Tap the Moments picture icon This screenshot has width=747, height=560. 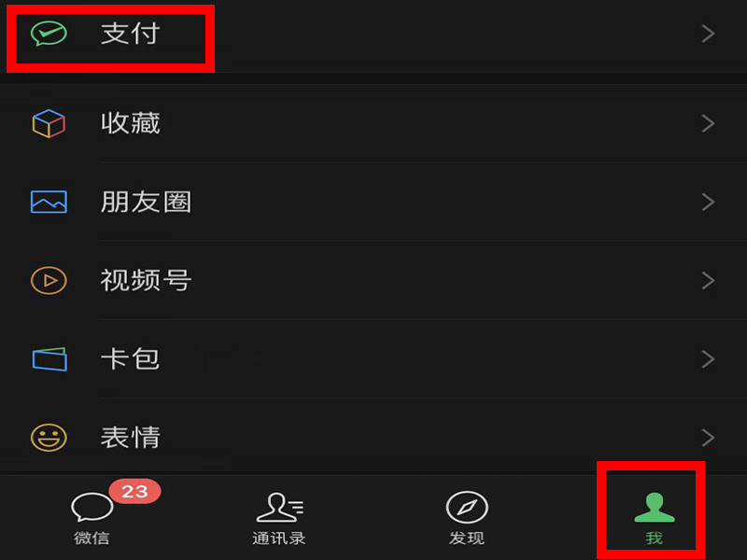(49, 202)
